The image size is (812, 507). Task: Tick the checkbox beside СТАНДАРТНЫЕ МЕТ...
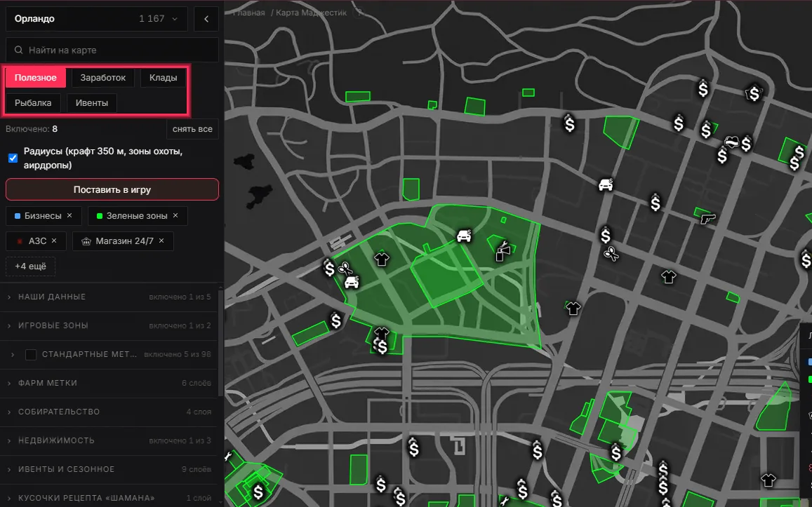31,354
